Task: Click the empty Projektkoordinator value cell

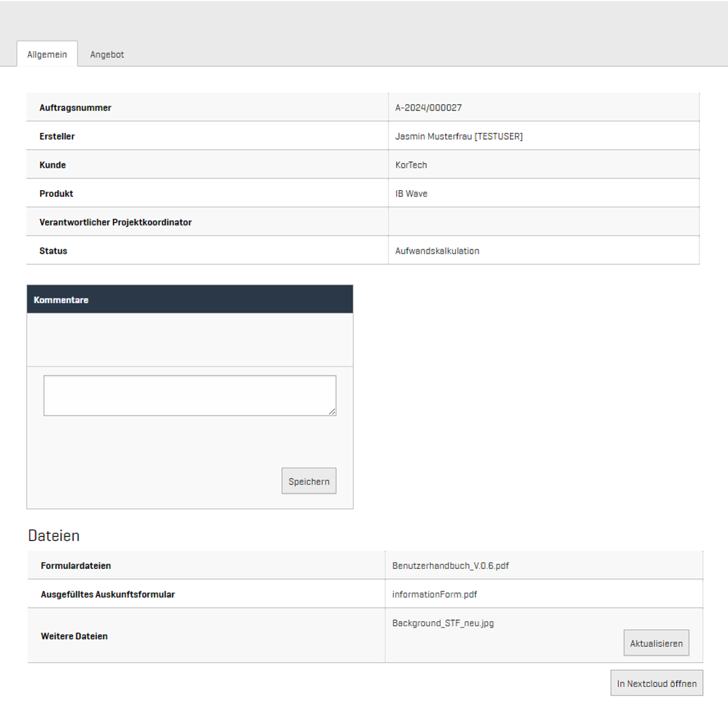Action: click(543, 222)
